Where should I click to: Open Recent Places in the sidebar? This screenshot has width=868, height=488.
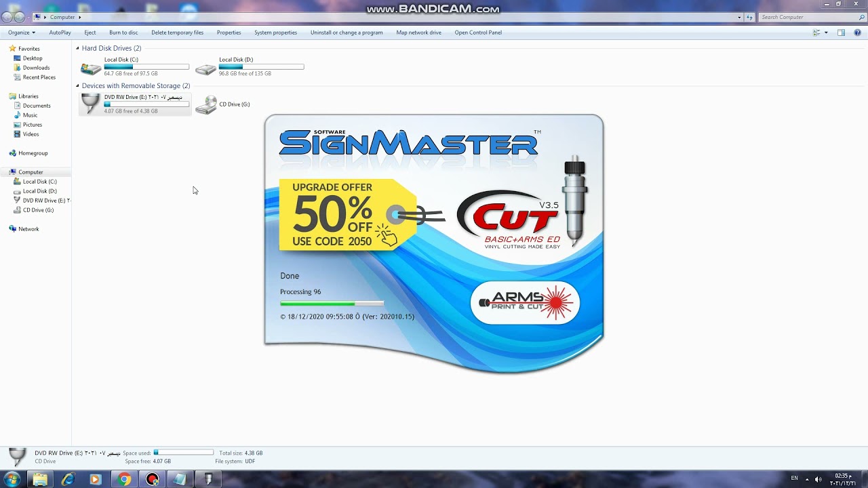coord(39,77)
